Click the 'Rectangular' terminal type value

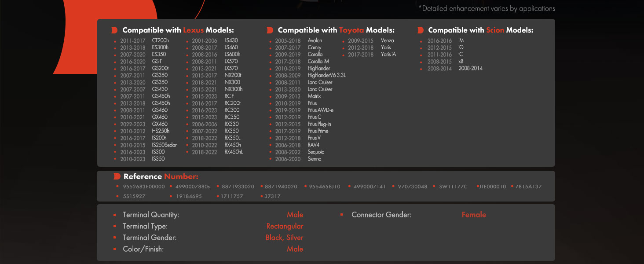tap(285, 226)
